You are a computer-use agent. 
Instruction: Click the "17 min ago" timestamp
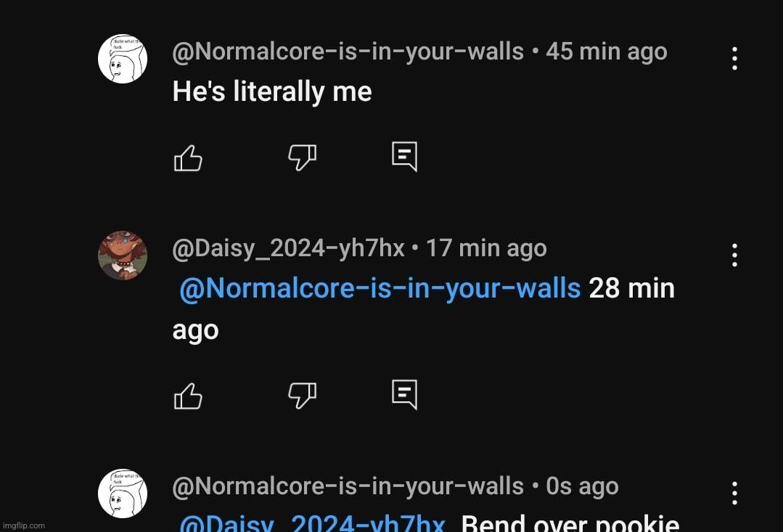point(485,249)
